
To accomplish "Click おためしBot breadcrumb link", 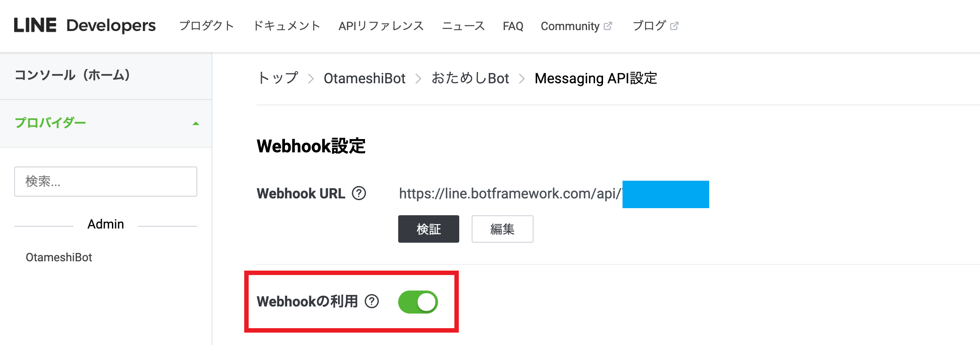I will (470, 78).
